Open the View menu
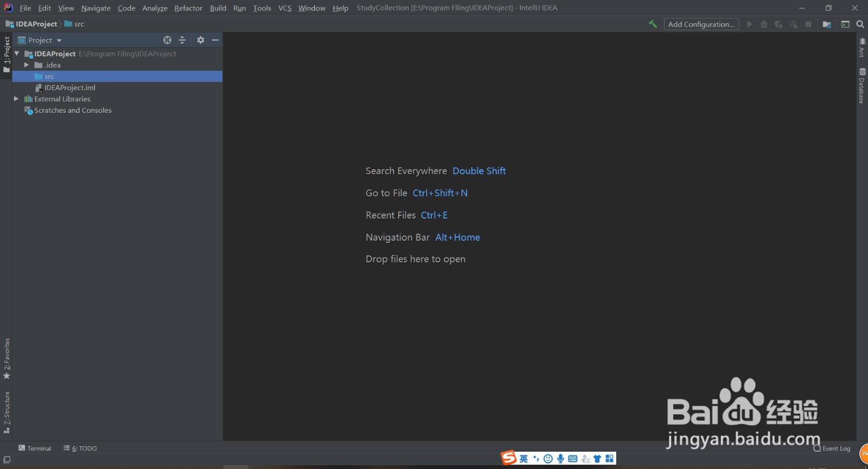 [x=66, y=8]
